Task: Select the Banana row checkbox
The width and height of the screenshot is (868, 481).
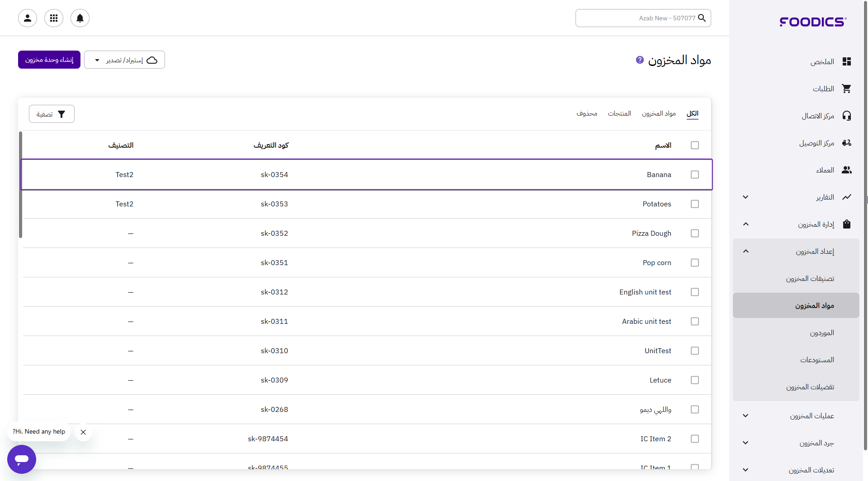Action: pos(694,174)
